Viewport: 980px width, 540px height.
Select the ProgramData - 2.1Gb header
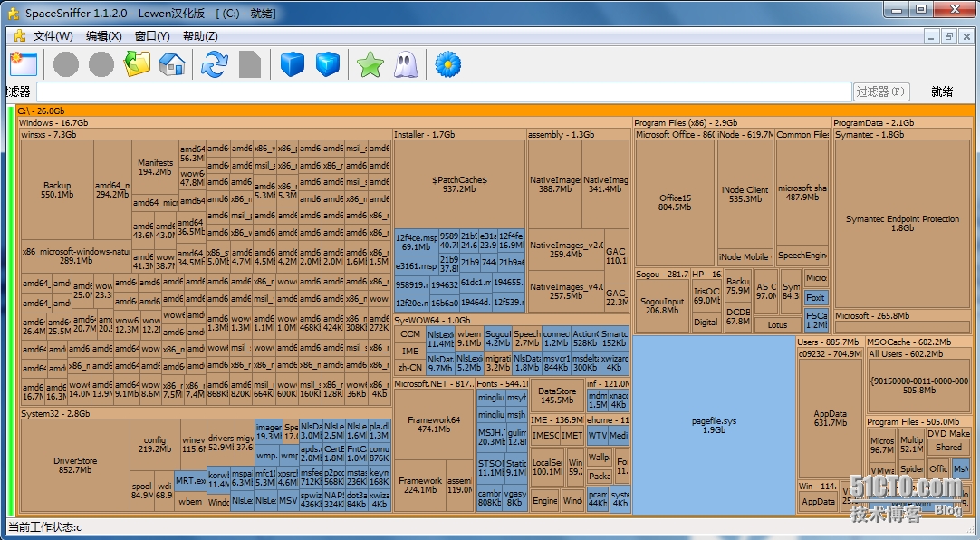[x=904, y=122]
